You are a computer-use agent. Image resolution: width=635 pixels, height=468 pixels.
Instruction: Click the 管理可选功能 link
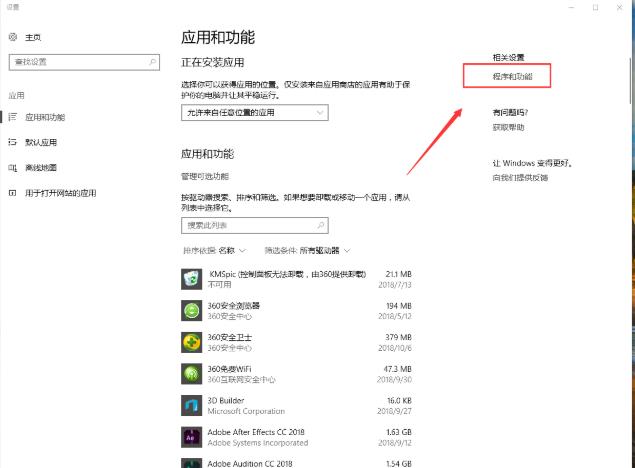(204, 176)
